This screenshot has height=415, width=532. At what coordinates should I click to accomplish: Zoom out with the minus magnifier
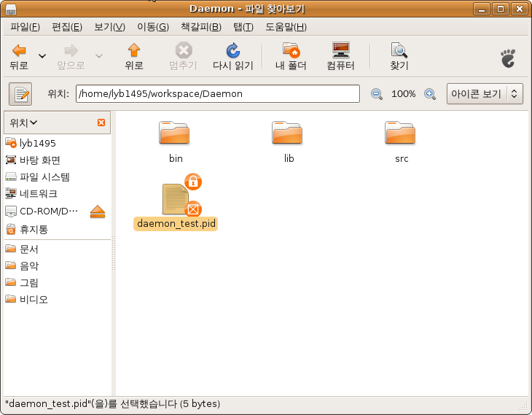(x=376, y=94)
